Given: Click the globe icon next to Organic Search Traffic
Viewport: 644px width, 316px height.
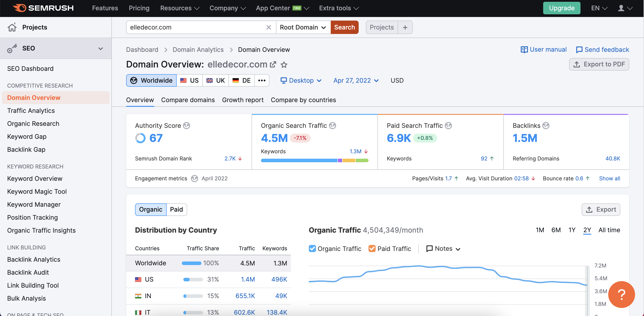Looking at the screenshot, I should tap(332, 126).
